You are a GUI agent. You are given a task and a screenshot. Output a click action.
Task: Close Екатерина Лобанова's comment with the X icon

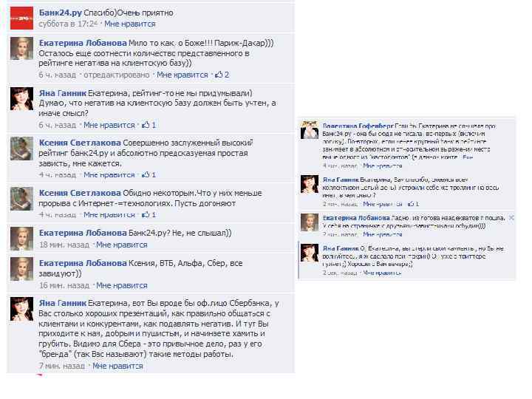(511, 217)
